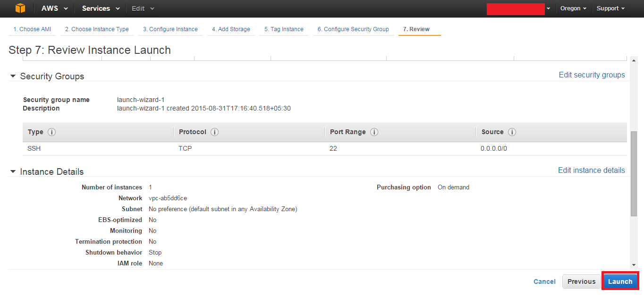
Task: Open the AWS dropdown menu
Action: pos(54,9)
